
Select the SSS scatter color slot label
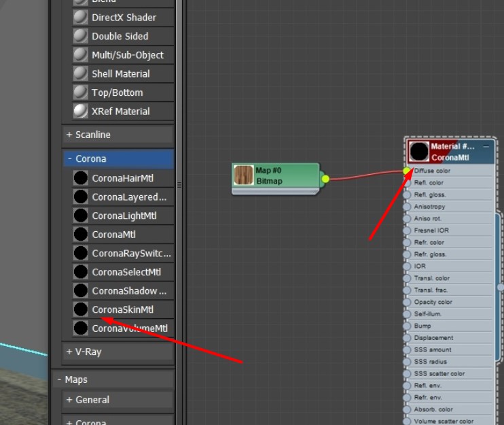tap(439, 373)
